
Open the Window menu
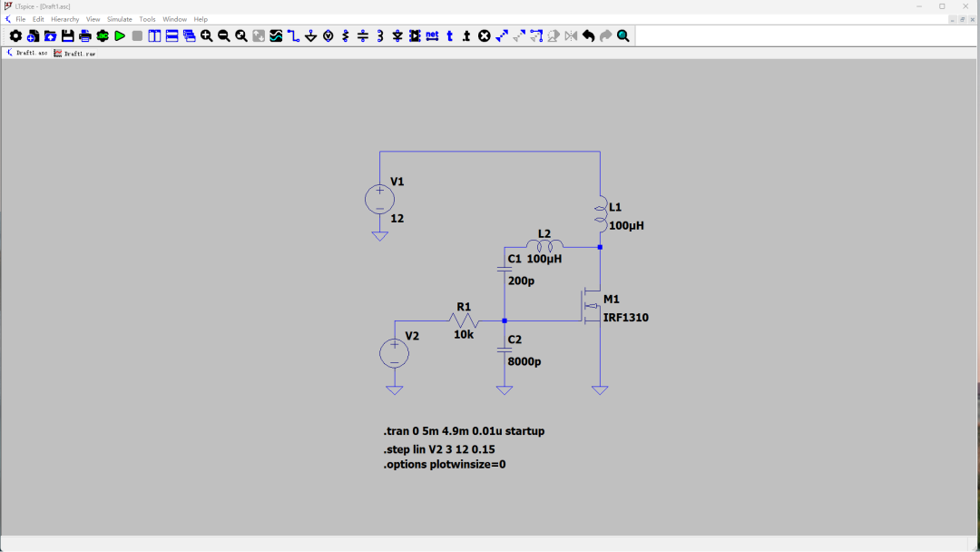click(174, 19)
